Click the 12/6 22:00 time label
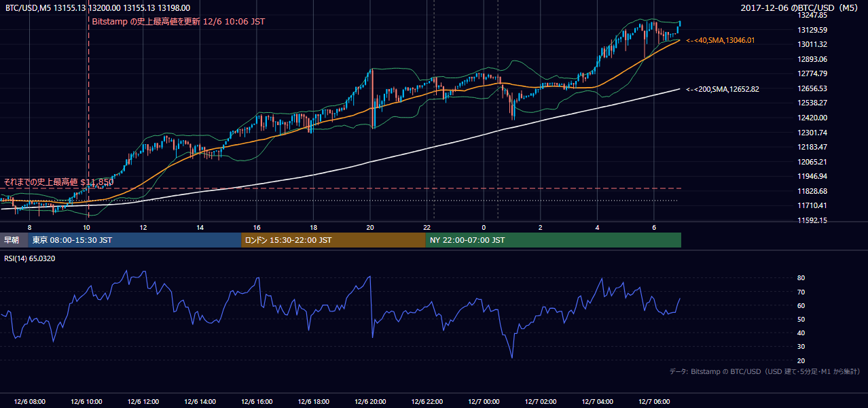 coord(427,402)
